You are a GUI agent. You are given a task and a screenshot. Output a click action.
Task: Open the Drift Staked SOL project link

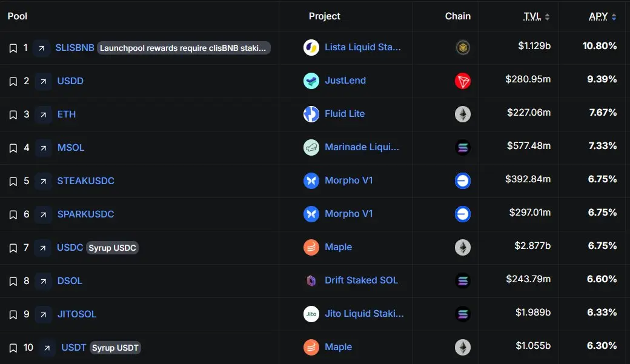pyautogui.click(x=361, y=280)
